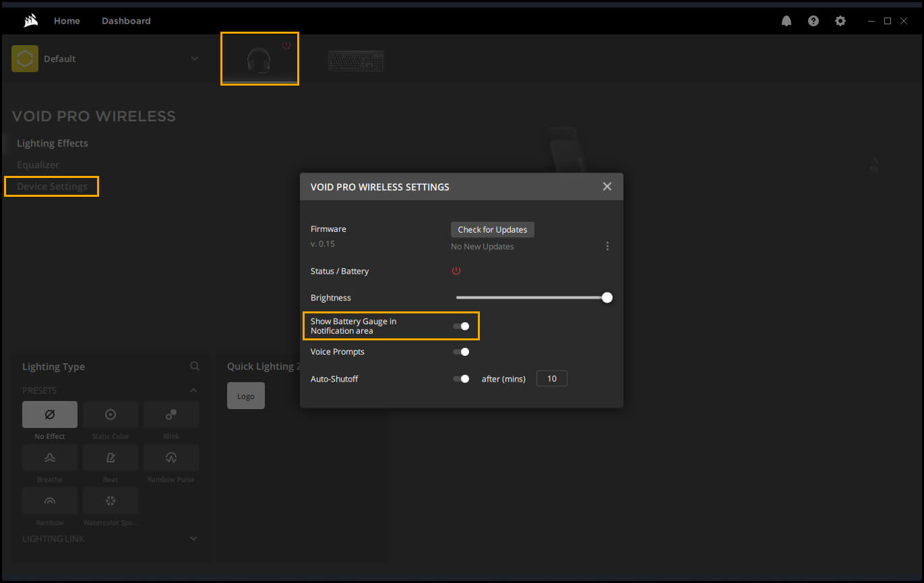Screen dimensions: 924x583
Task: Click the Check for Updates button
Action: [493, 230]
